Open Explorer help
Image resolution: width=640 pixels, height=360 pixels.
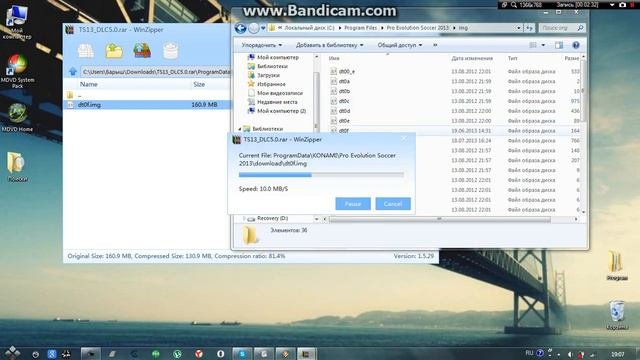tap(576, 45)
